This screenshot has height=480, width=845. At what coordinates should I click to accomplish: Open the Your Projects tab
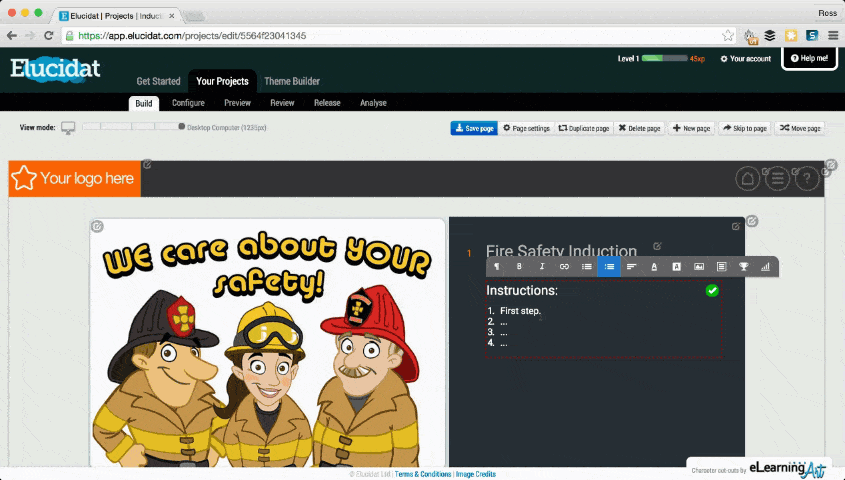coord(222,81)
